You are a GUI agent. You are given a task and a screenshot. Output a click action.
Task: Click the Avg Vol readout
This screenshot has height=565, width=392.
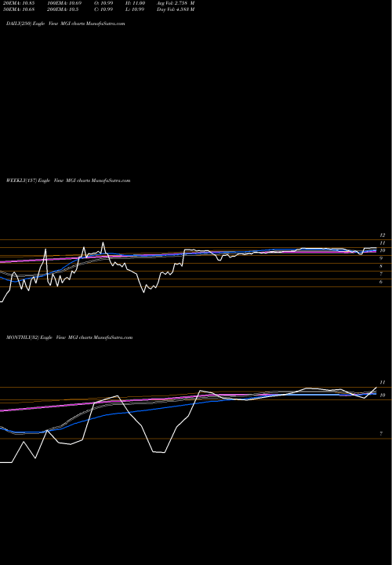coord(176,3)
